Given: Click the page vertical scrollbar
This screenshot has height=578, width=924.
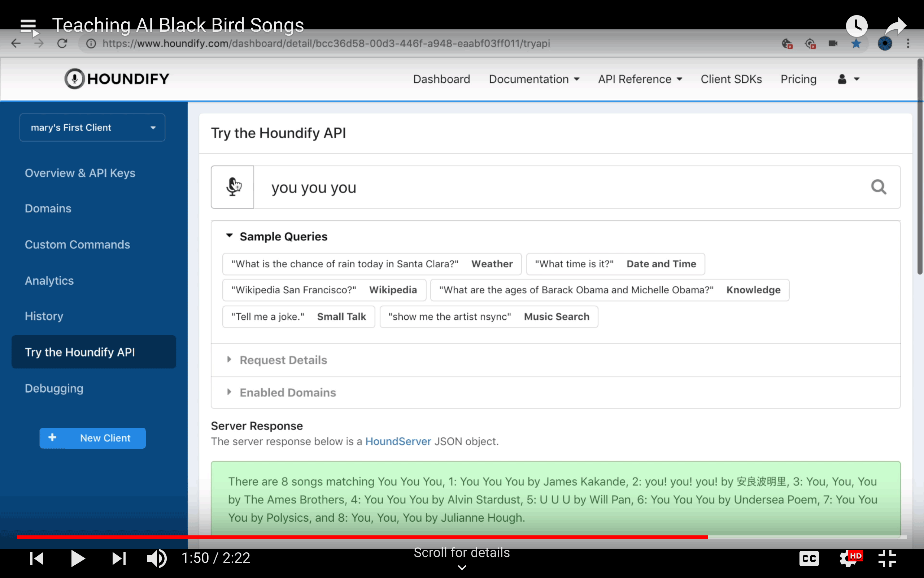Looking at the screenshot, I should tap(919, 167).
